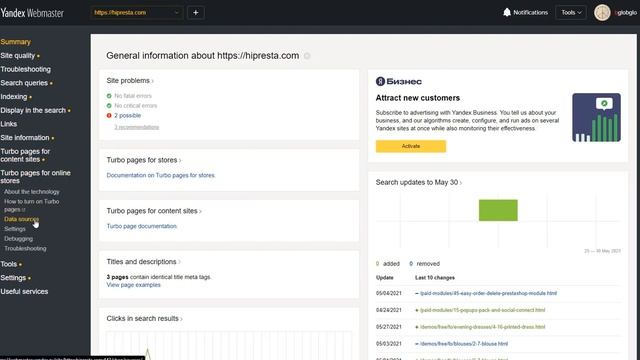Click the plus button to add a site
The height and width of the screenshot is (360, 640).
pyautogui.click(x=196, y=13)
